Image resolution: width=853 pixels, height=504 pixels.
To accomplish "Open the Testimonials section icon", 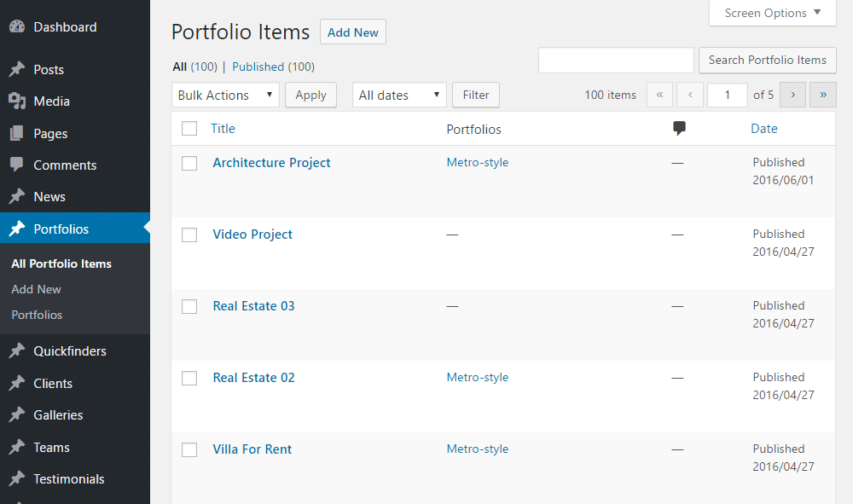I will 17,478.
